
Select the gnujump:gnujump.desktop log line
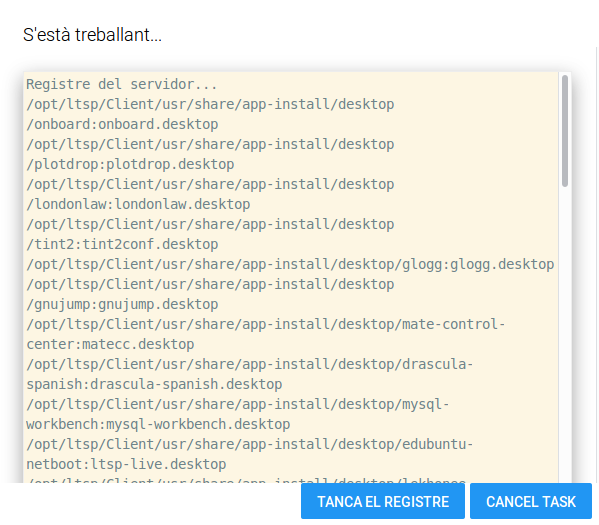[x=122, y=304]
